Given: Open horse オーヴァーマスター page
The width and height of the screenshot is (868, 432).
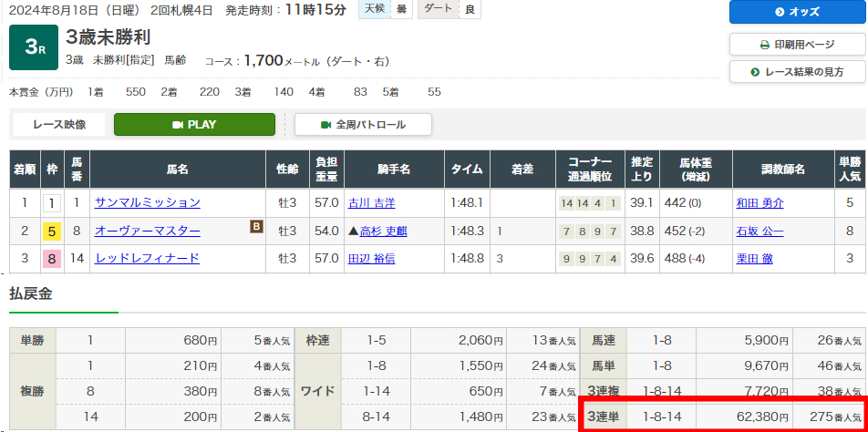Looking at the screenshot, I should pos(148,231).
